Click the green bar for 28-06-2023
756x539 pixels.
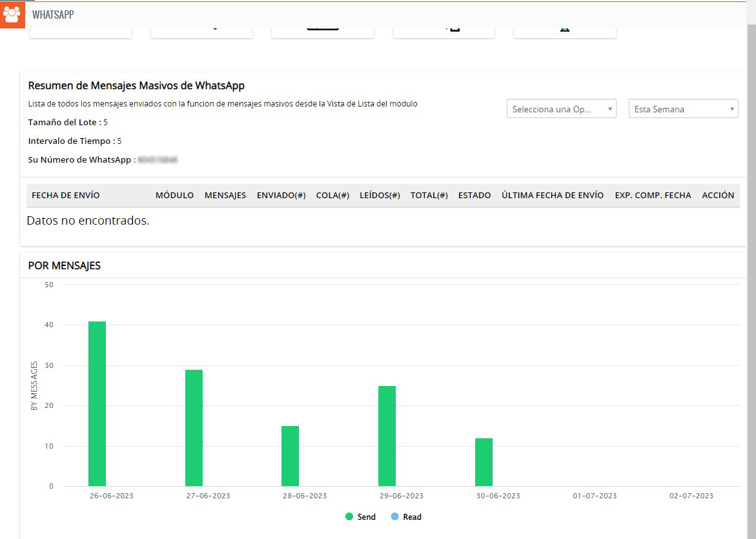coord(291,456)
